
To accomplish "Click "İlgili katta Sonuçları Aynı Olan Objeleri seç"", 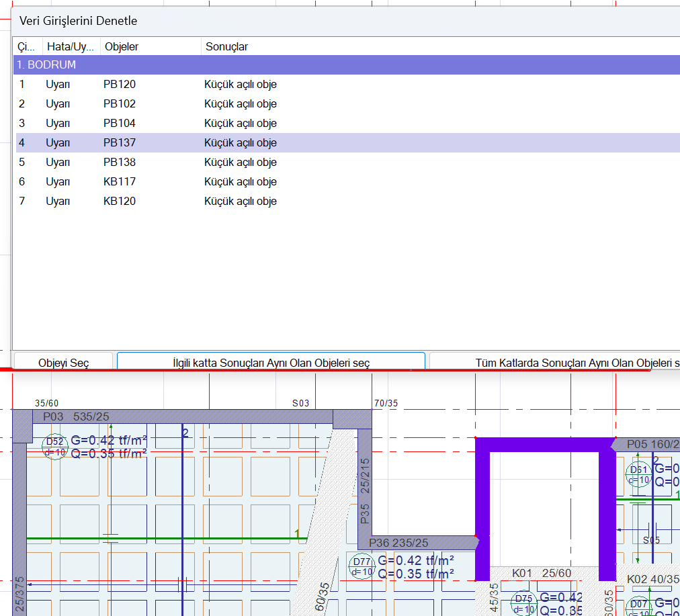I will tap(271, 363).
